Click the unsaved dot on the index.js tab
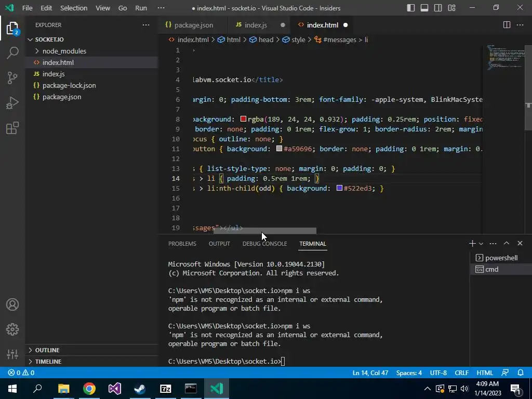Viewport: 532px width, 399px height. coord(283,25)
